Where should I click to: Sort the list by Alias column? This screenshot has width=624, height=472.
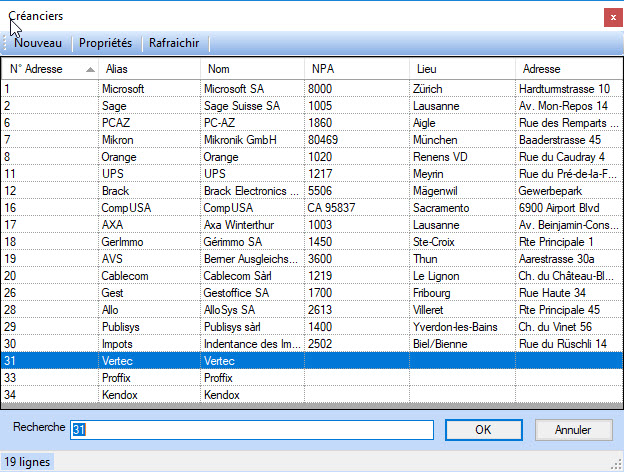click(x=149, y=69)
